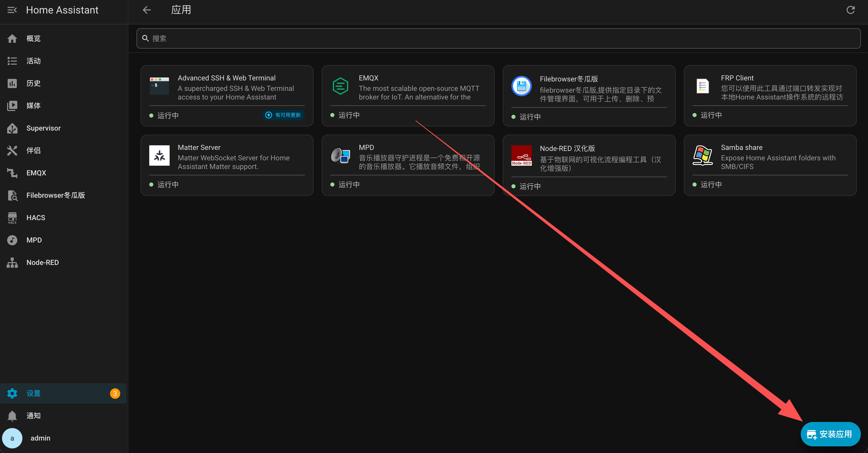The height and width of the screenshot is (453, 868).
Task: Click the Node-RED sitemap icon
Action: click(x=12, y=263)
